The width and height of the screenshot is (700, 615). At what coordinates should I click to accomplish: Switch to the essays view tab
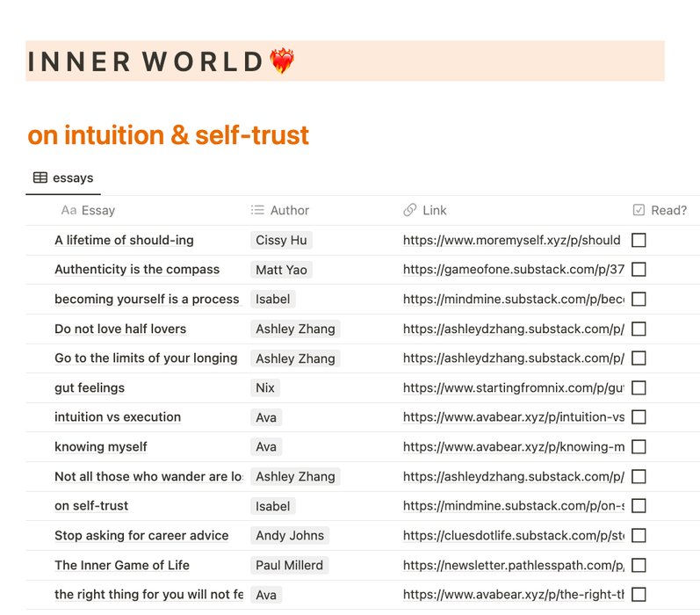pos(63,178)
